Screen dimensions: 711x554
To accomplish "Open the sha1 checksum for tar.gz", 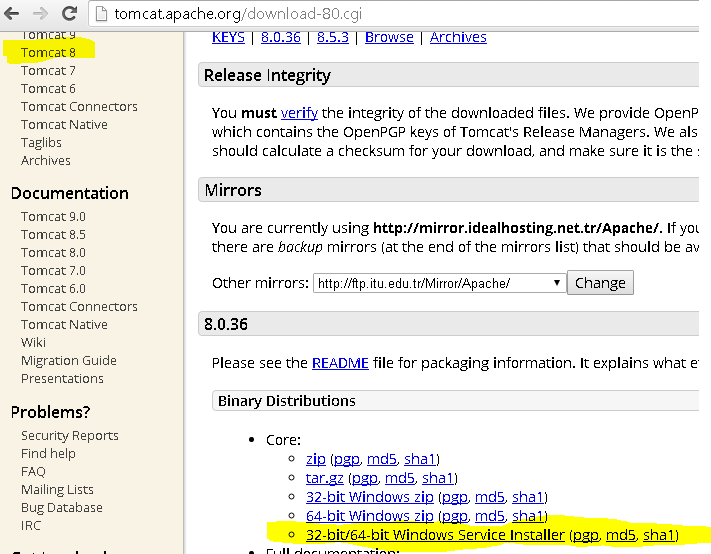I will tap(438, 478).
